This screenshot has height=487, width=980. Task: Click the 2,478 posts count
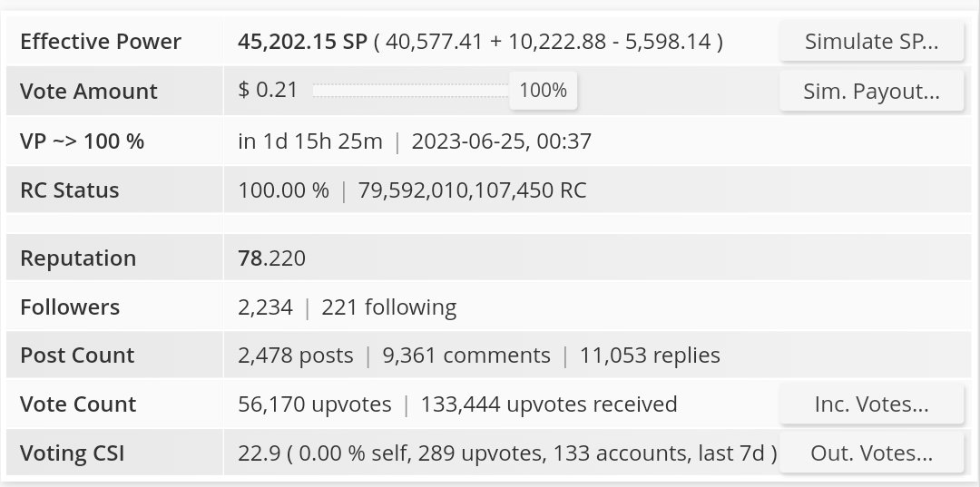(295, 356)
